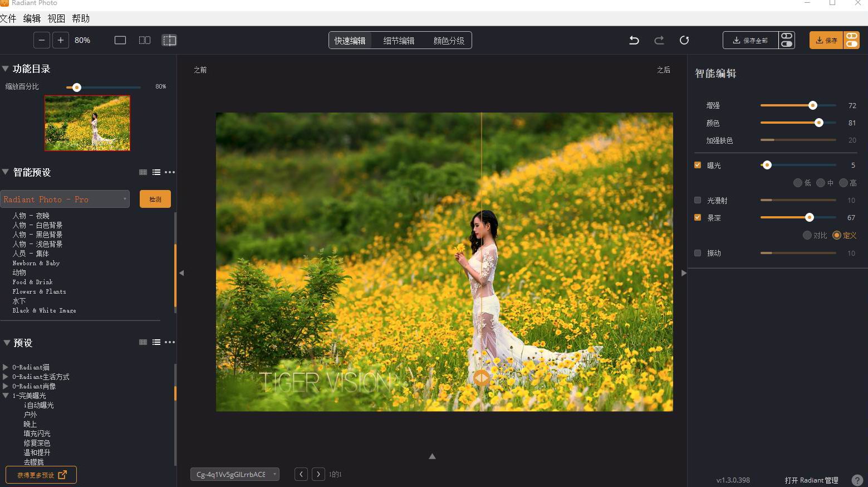Select the Flowers & Plants smart preset
This screenshot has width=868, height=487.
[39, 291]
